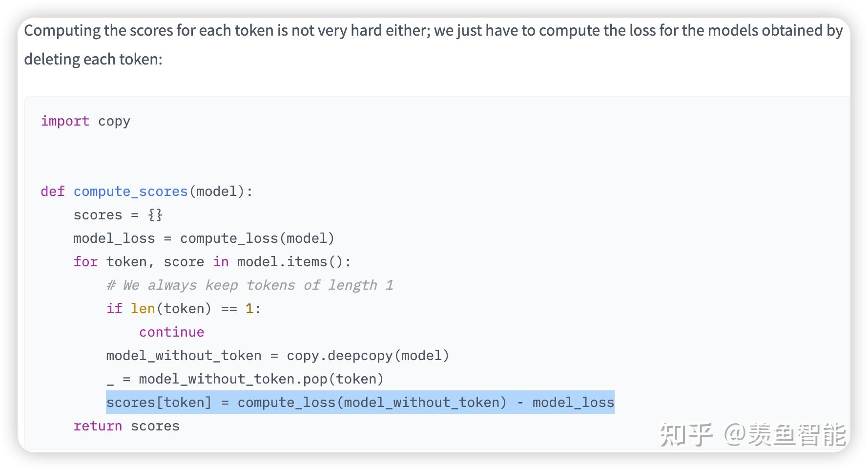This screenshot has height=470, width=868.
Task: Click the "def" keyword
Action: click(x=52, y=191)
